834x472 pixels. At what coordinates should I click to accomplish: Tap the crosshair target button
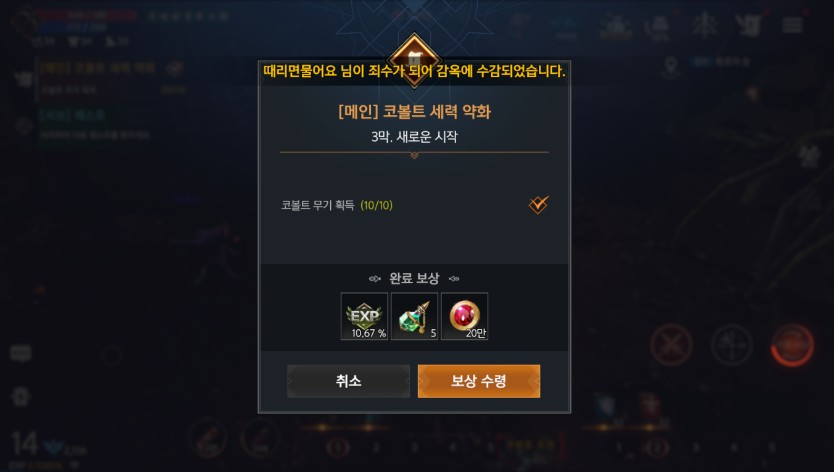tap(732, 346)
